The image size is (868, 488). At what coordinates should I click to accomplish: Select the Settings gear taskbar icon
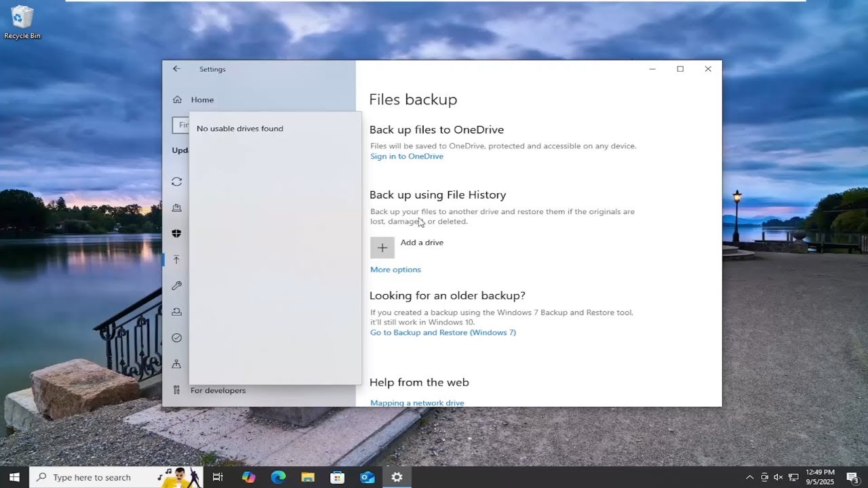[397, 477]
